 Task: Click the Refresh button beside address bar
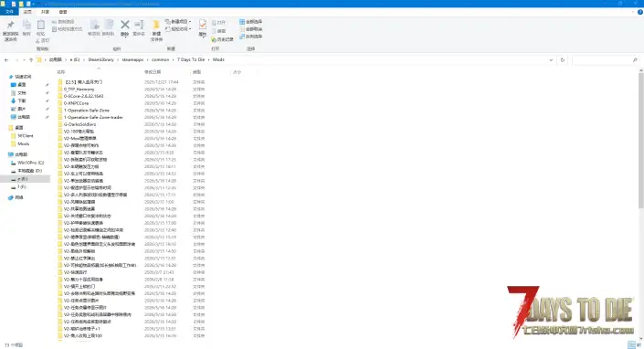click(563, 60)
